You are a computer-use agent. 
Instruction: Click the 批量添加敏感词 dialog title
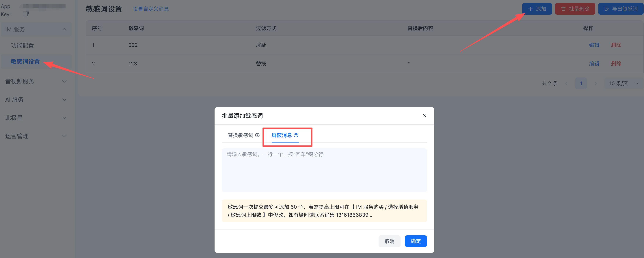point(242,116)
